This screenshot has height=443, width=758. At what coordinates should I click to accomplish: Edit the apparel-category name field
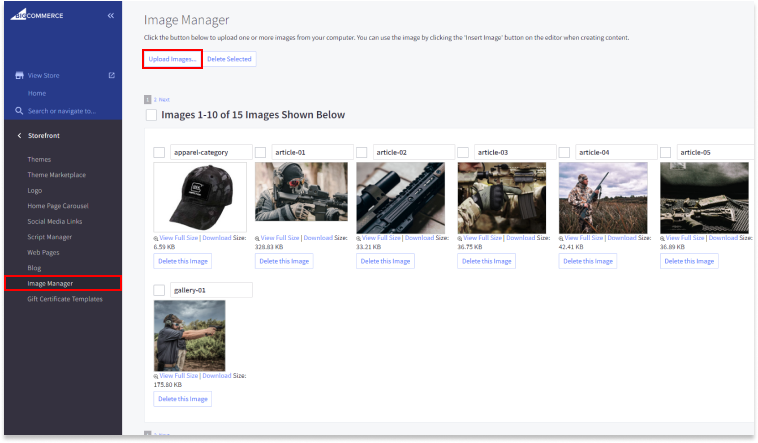211,152
